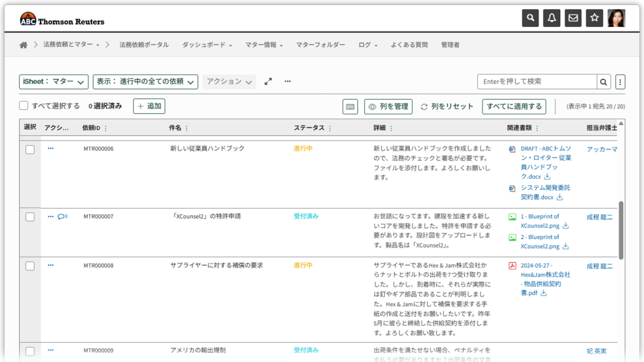Go to home via house icon
The width and height of the screenshot is (644, 362).
click(23, 45)
